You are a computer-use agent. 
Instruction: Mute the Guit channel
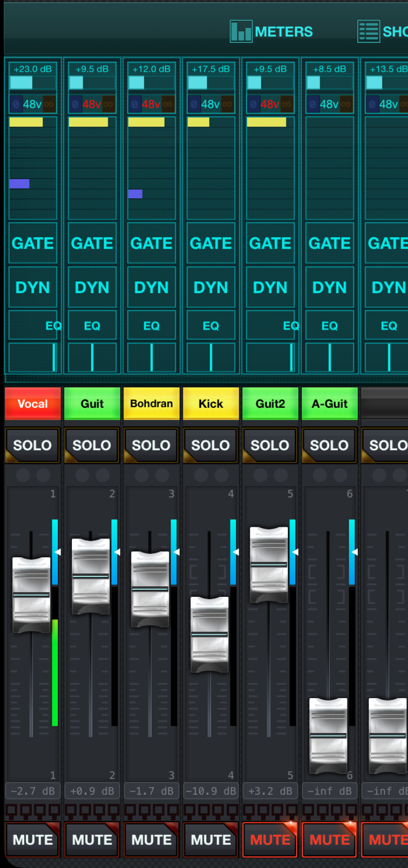(92, 840)
